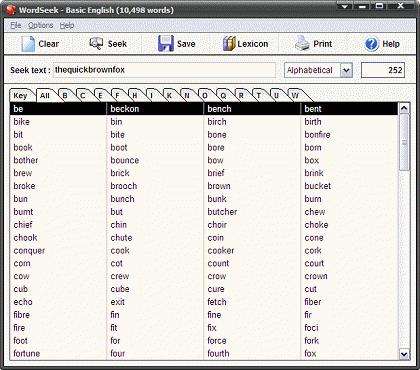Select the word 'be' in the list
Screen dimensions: 420x370
click(18, 109)
